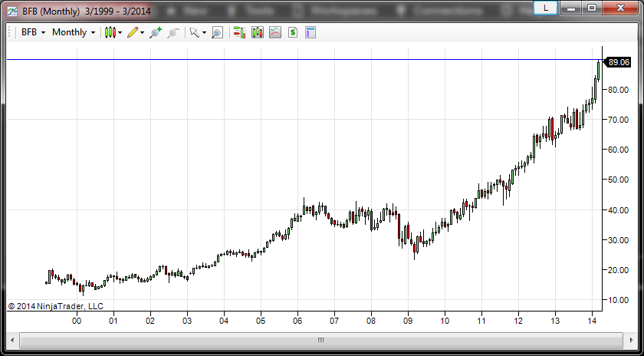Screen dimensions: 644x356
Task: Close the BFB chart window
Action: pyautogui.click(x=620, y=8)
